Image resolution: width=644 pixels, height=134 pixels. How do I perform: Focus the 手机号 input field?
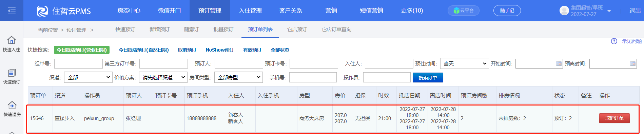[x=313, y=77]
